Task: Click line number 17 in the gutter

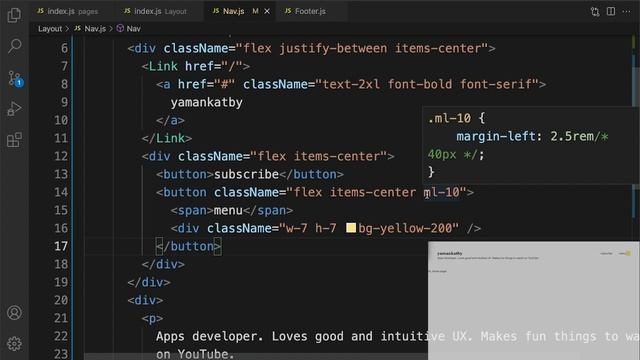Action: [61, 246]
